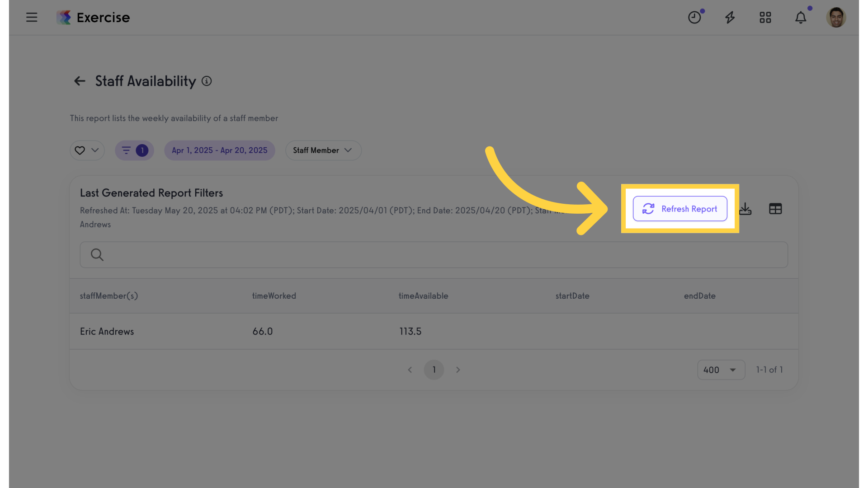The width and height of the screenshot is (868, 488).
Task: Open the notifications bell
Action: [801, 17]
